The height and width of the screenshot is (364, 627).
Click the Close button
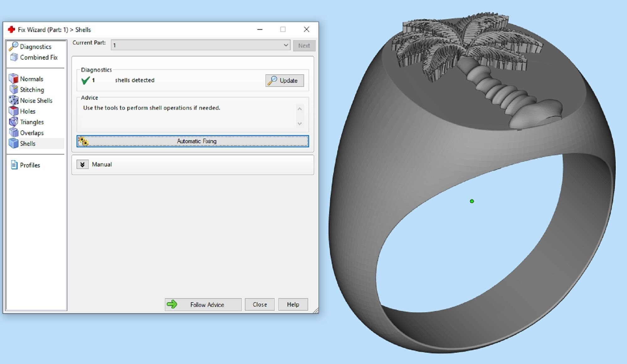[260, 304]
